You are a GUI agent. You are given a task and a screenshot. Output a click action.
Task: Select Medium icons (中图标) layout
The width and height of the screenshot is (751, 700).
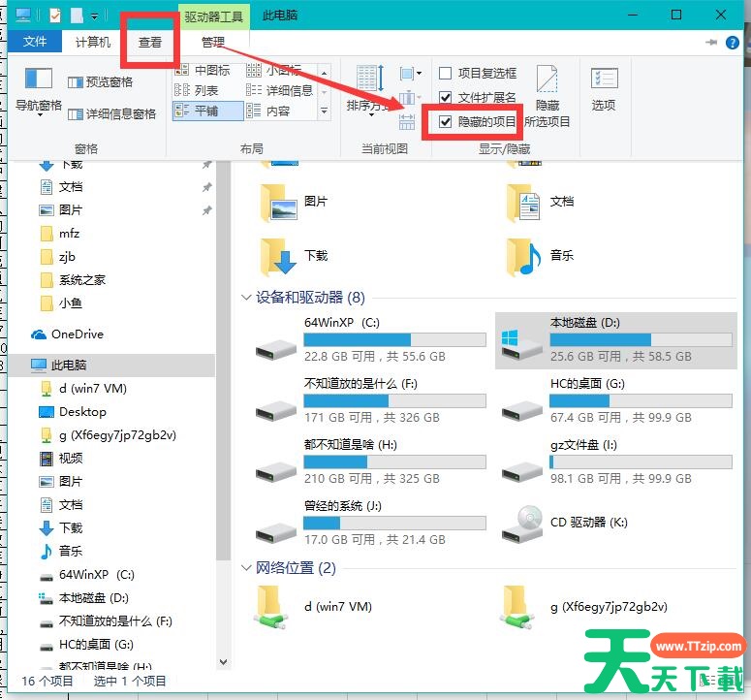click(x=203, y=71)
